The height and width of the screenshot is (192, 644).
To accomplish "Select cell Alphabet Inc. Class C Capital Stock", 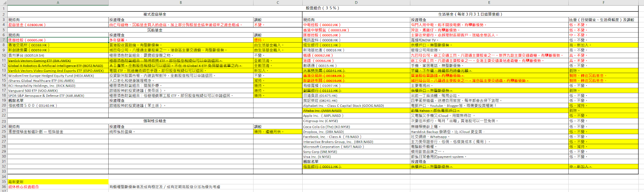I will click(356, 106).
